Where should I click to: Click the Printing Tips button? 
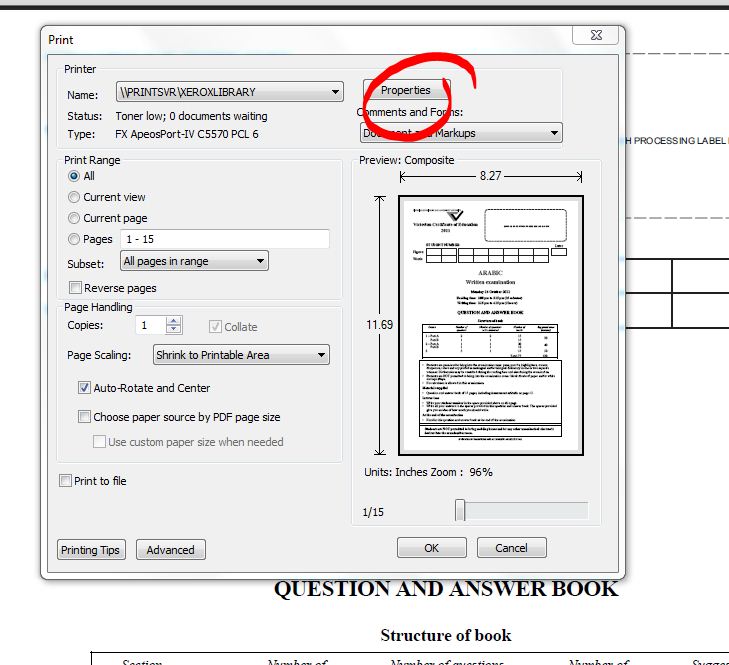pyautogui.click(x=91, y=550)
